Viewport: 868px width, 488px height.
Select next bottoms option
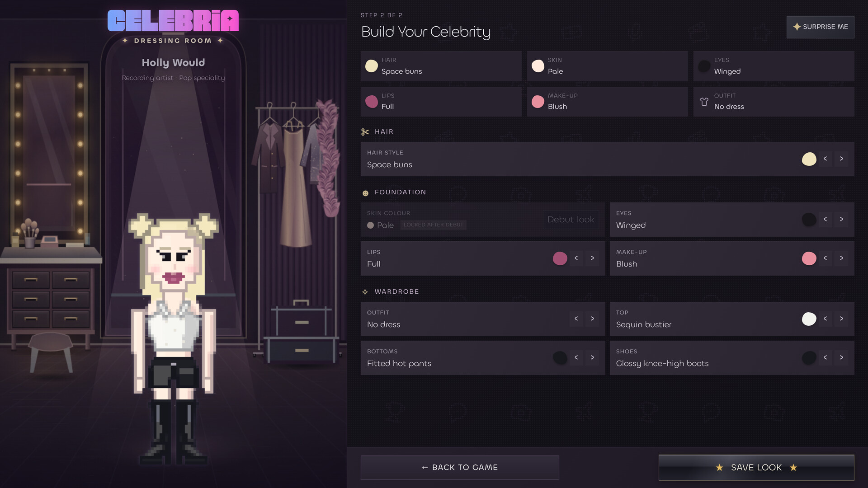coord(592,357)
